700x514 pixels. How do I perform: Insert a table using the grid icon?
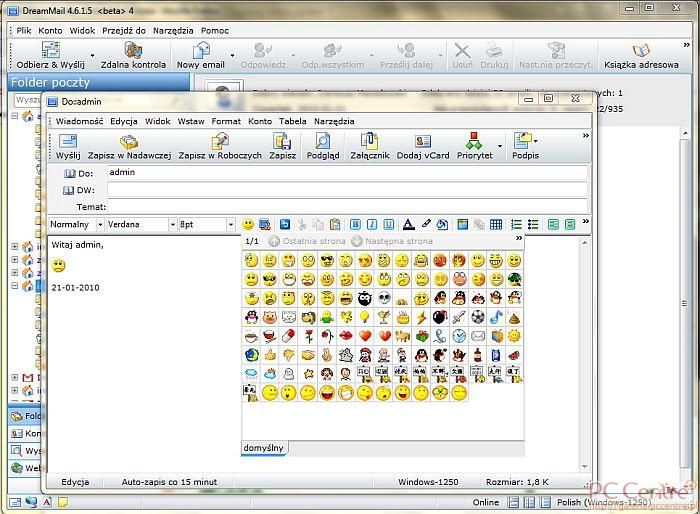(496, 224)
